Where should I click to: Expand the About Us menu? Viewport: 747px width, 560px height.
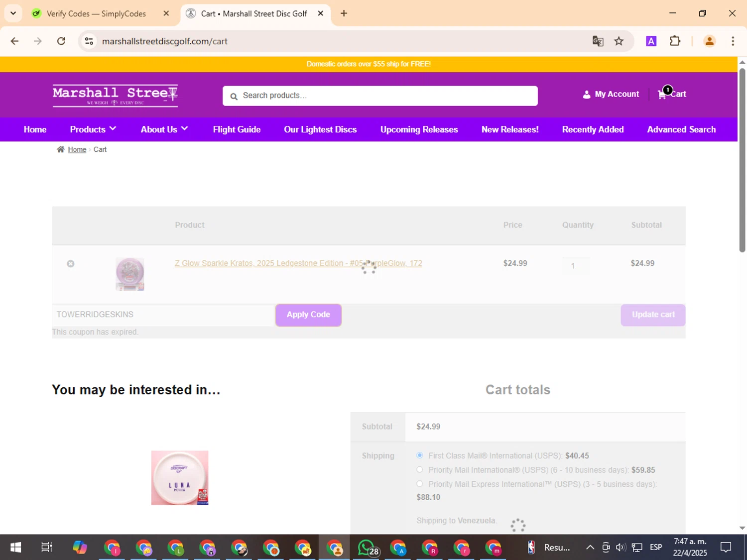164,129
